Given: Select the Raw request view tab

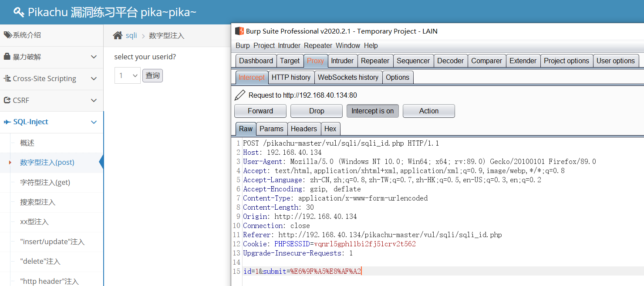Looking at the screenshot, I should [x=246, y=129].
